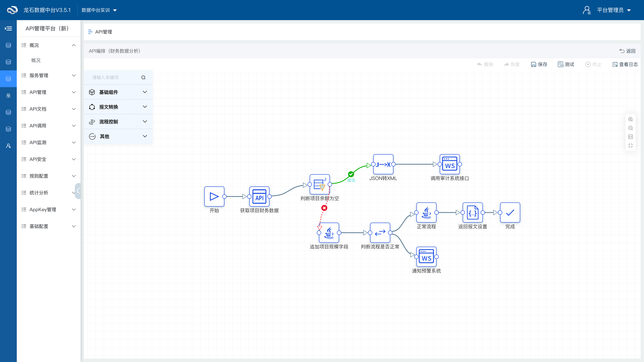Expand the 报文转换 component group
The width and height of the screenshot is (644, 362).
118,107
